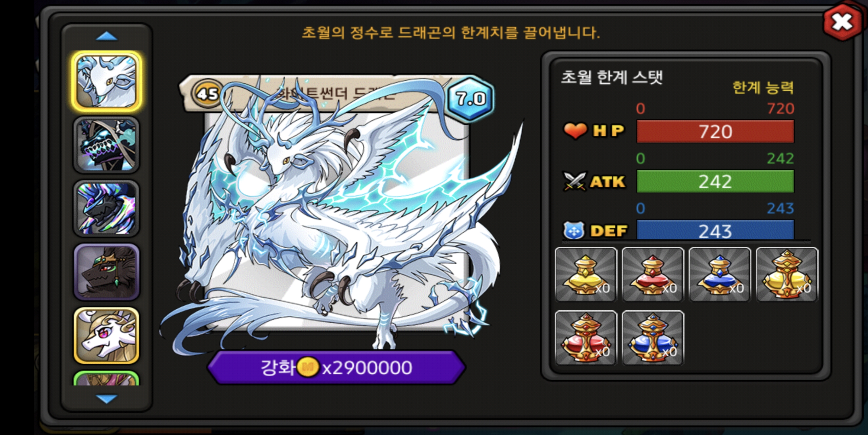Select the White Thunder dragon portrait
868x435 pixels.
(x=106, y=82)
